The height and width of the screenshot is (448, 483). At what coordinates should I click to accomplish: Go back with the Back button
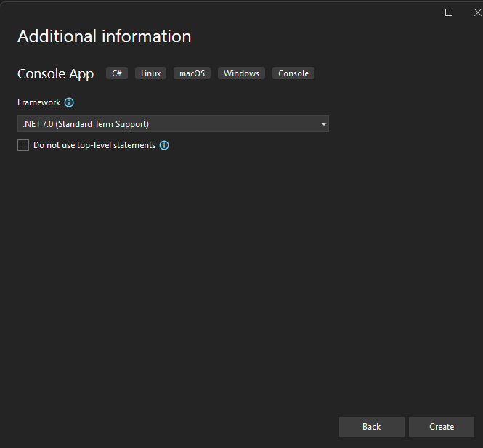(x=371, y=427)
